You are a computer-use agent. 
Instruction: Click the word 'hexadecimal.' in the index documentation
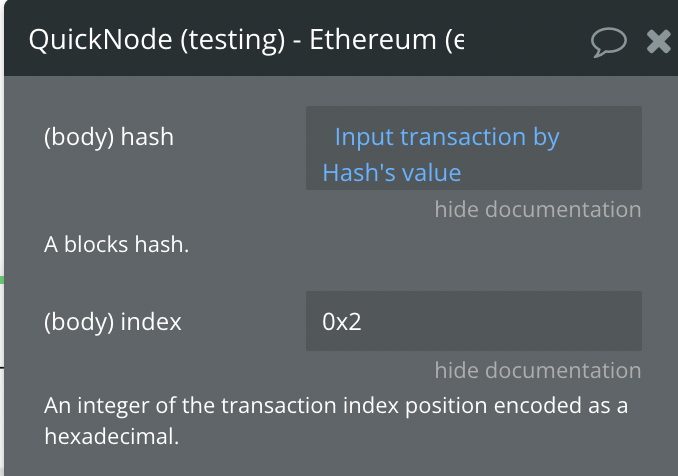(112, 436)
